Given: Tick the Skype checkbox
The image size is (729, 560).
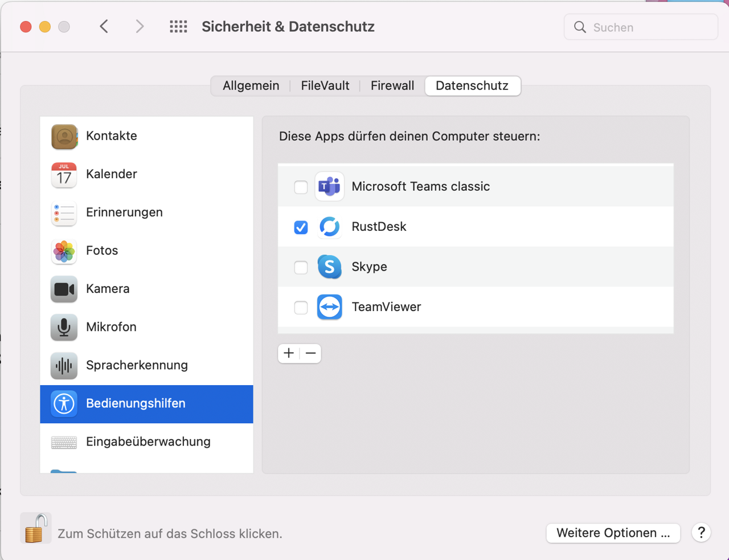Looking at the screenshot, I should tap(301, 267).
